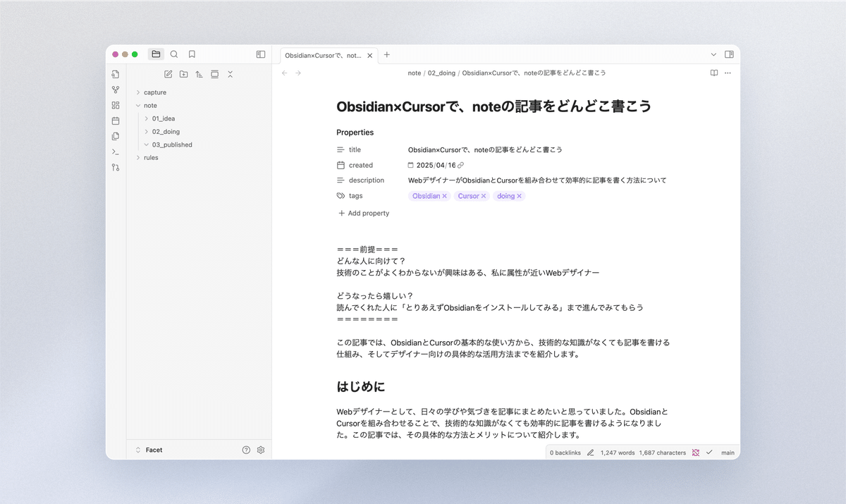Select the Obsidian×Cursor note tab

pos(324,54)
